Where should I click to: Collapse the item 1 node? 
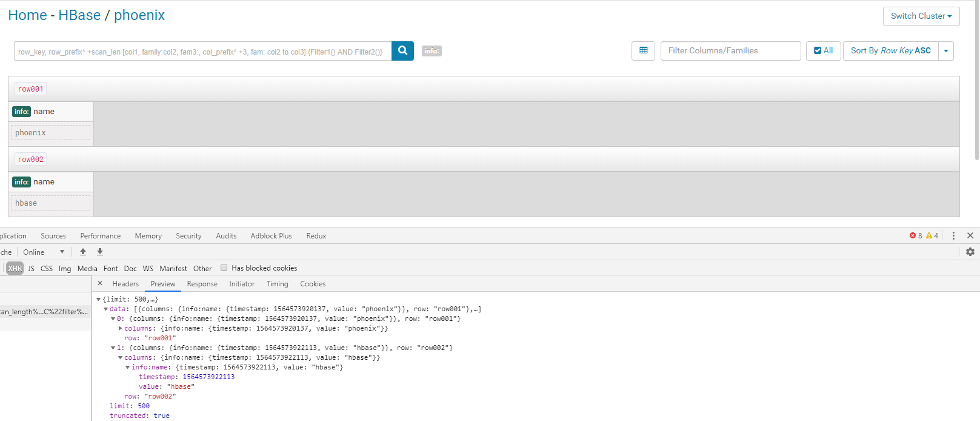(x=113, y=348)
